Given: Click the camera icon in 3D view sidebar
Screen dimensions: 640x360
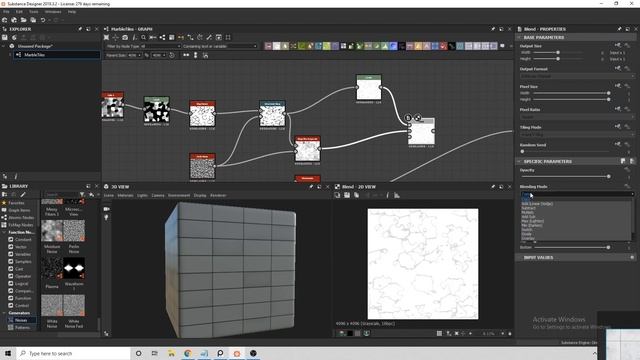Looking at the screenshot, I should (x=107, y=209).
